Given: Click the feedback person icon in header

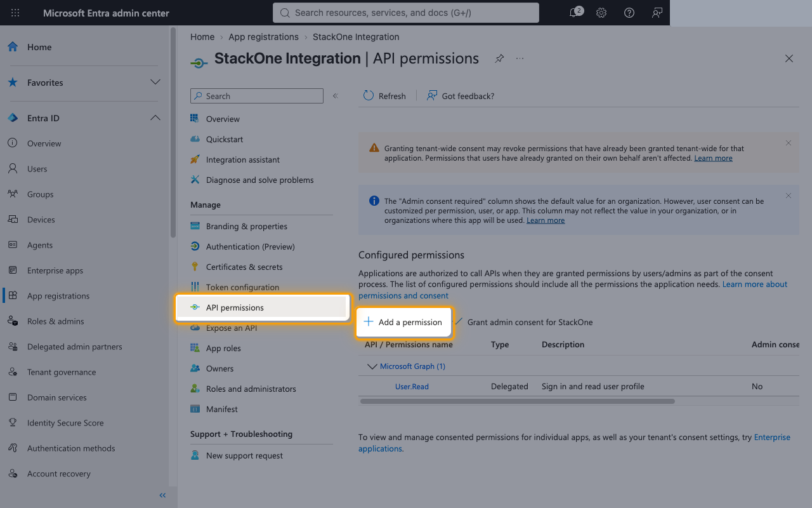Looking at the screenshot, I should pyautogui.click(x=657, y=13).
